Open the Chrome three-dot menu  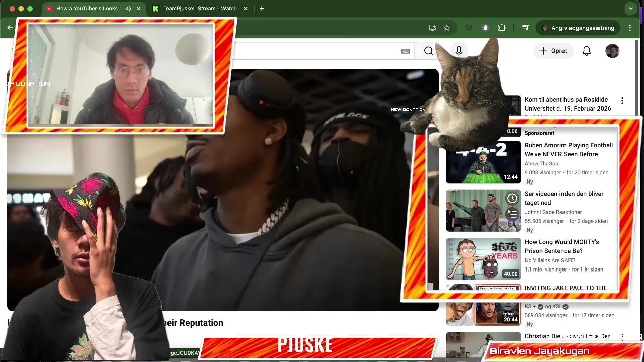click(630, 28)
